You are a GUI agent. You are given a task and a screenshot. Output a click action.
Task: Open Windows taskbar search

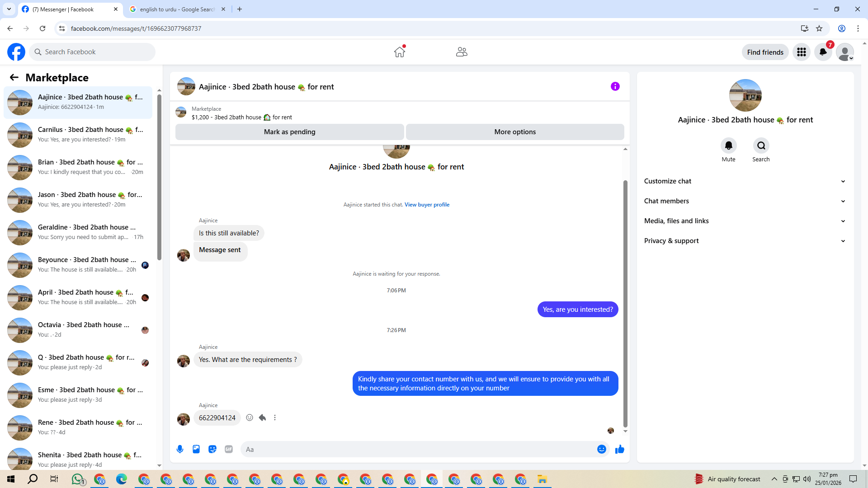pos(33,479)
